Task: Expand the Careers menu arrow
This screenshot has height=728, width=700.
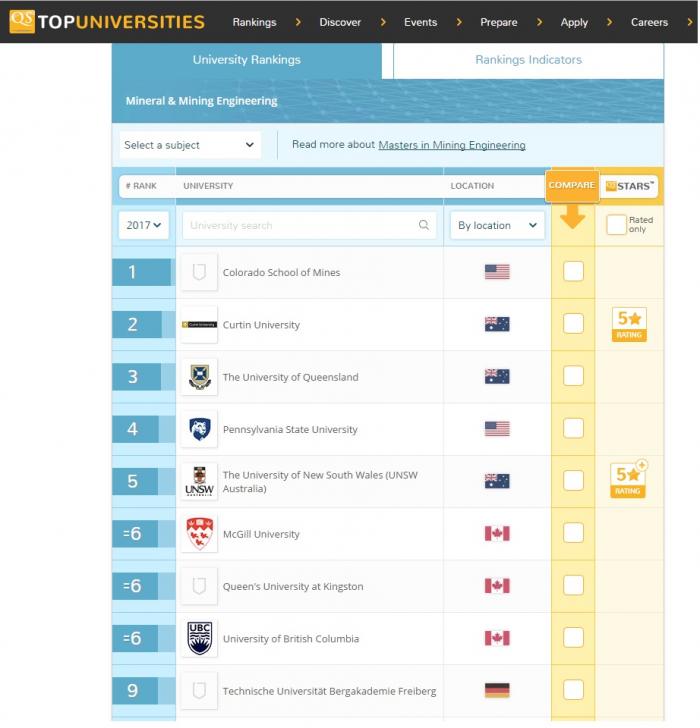Action: (690, 22)
